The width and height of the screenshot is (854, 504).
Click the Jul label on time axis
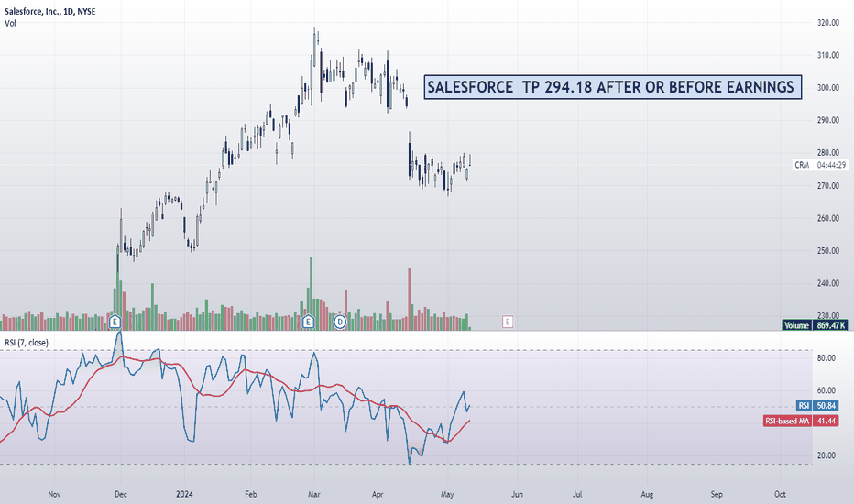[577, 494]
